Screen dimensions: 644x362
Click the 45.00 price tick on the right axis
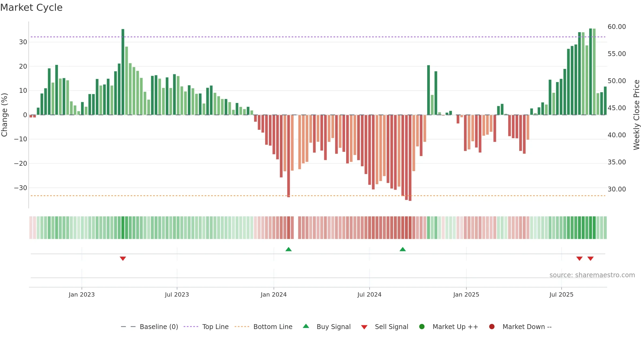click(617, 108)
